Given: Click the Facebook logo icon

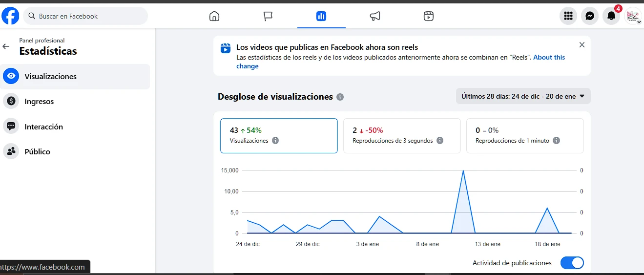Looking at the screenshot, I should (x=10, y=16).
